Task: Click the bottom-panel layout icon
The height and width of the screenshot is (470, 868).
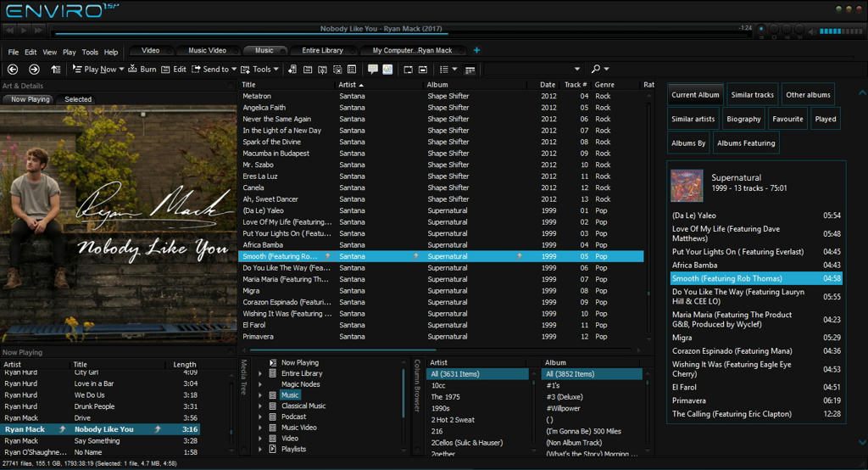Action: [423, 70]
